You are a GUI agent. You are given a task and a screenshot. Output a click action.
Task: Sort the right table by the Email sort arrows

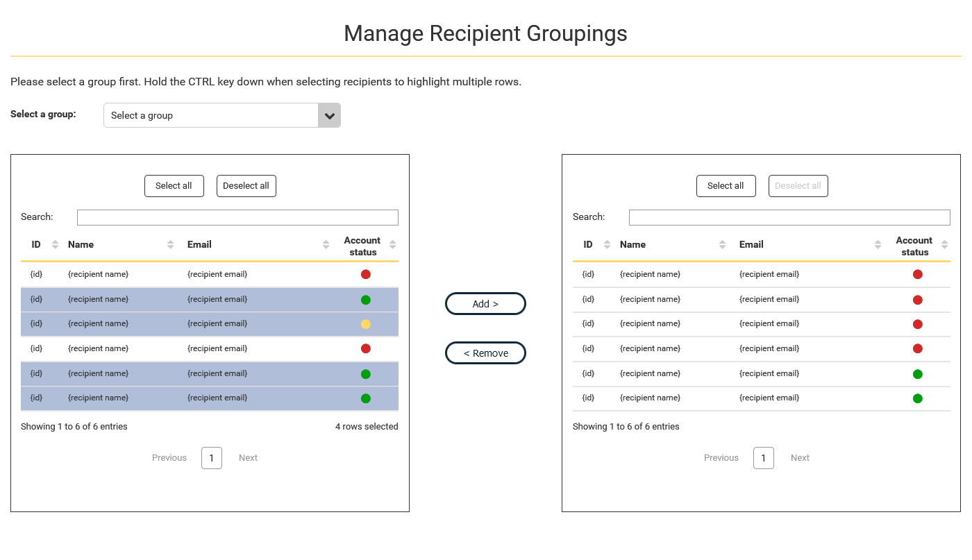878,244
